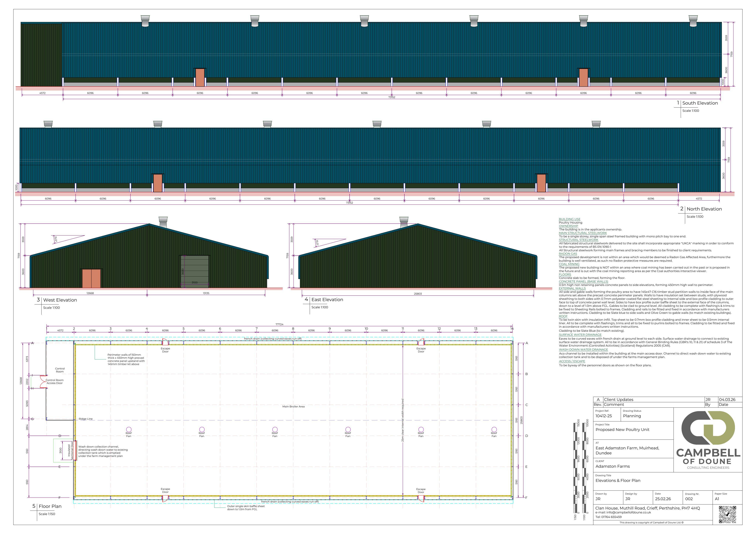The image size is (756, 534).
Task: Select the grey sectional door on West Elevation
Action: (x=195, y=272)
